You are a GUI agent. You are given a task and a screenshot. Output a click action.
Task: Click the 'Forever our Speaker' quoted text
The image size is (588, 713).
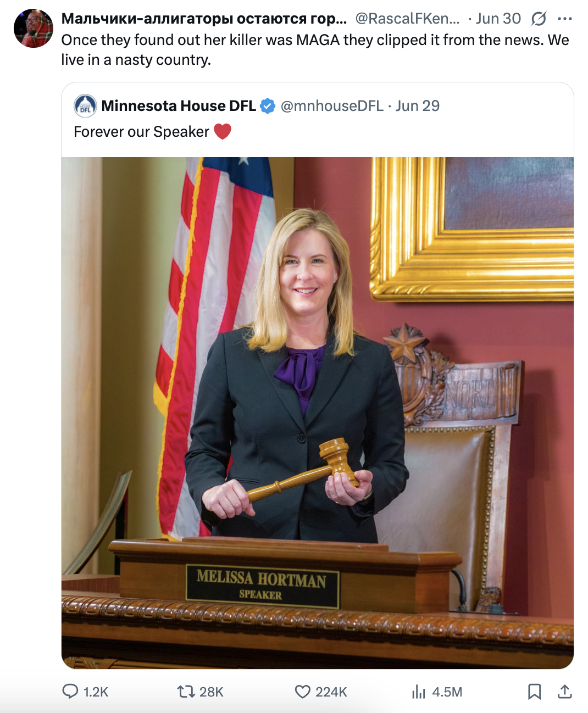pyautogui.click(x=141, y=132)
